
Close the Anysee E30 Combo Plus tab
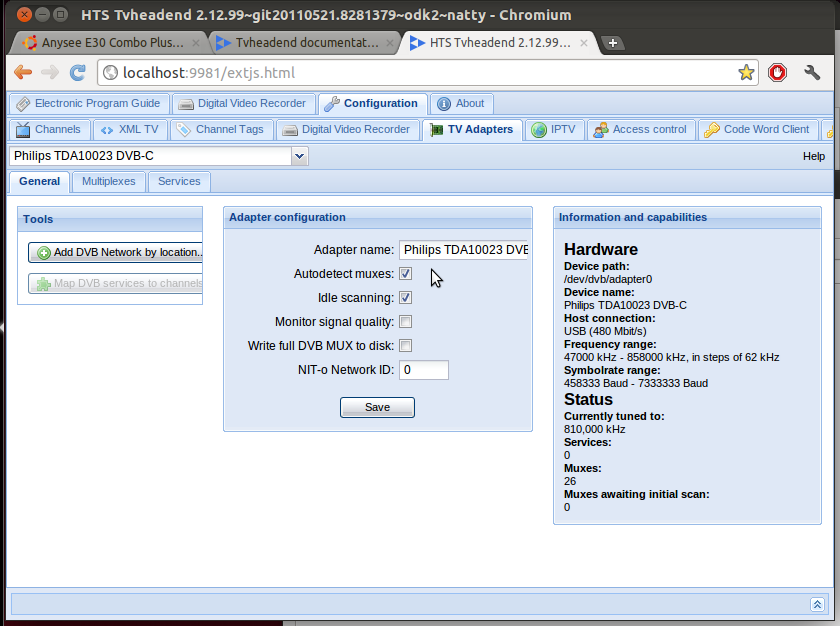(x=196, y=43)
